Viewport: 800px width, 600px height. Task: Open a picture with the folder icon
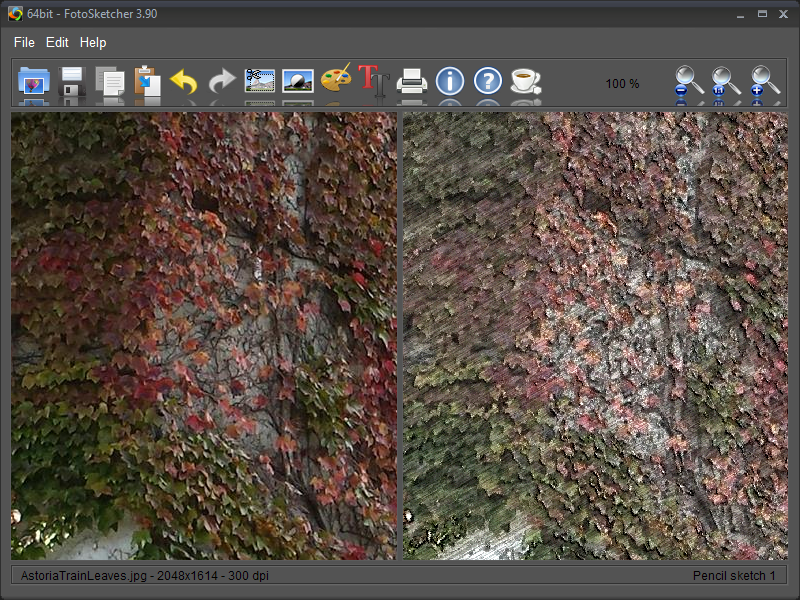pos(34,80)
